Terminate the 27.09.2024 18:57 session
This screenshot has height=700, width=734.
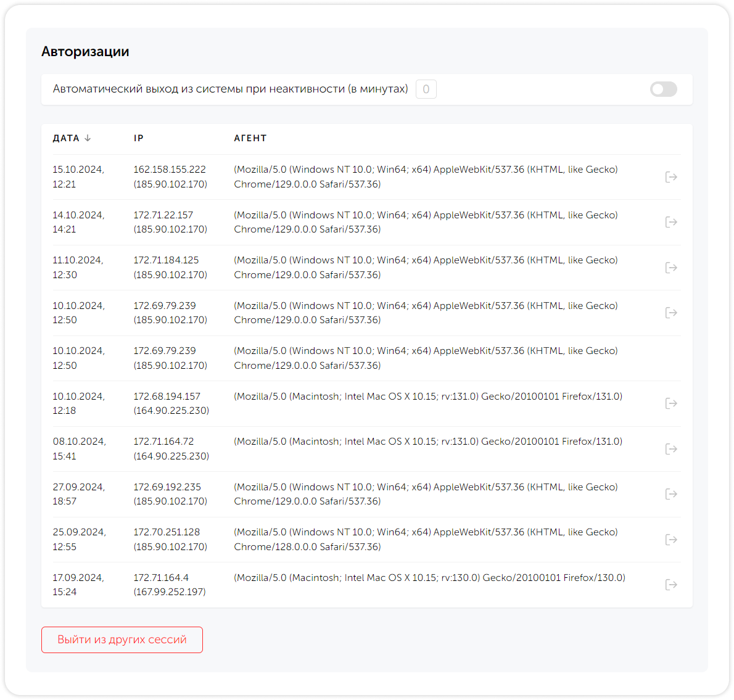671,494
